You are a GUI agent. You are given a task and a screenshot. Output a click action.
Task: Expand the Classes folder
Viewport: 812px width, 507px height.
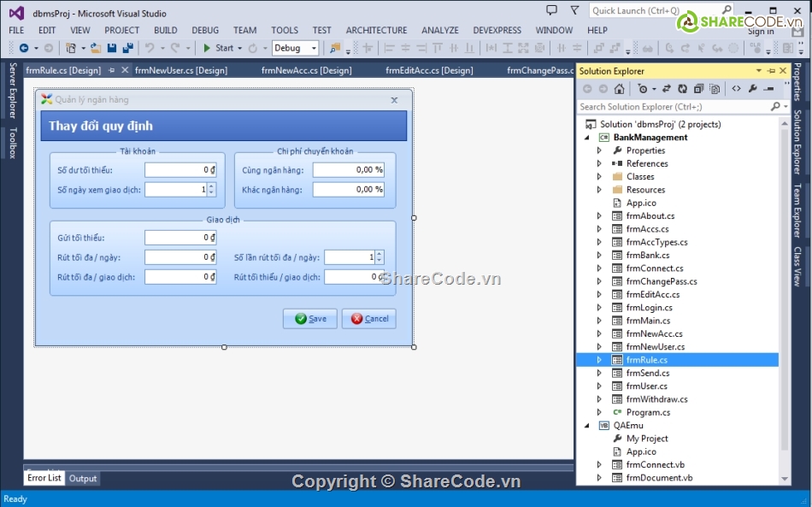[600, 177]
